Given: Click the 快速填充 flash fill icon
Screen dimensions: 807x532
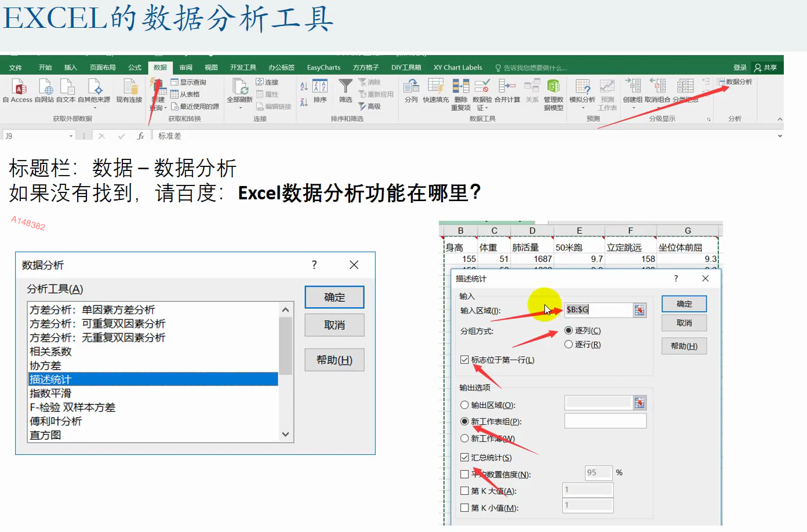Looking at the screenshot, I should [435, 86].
